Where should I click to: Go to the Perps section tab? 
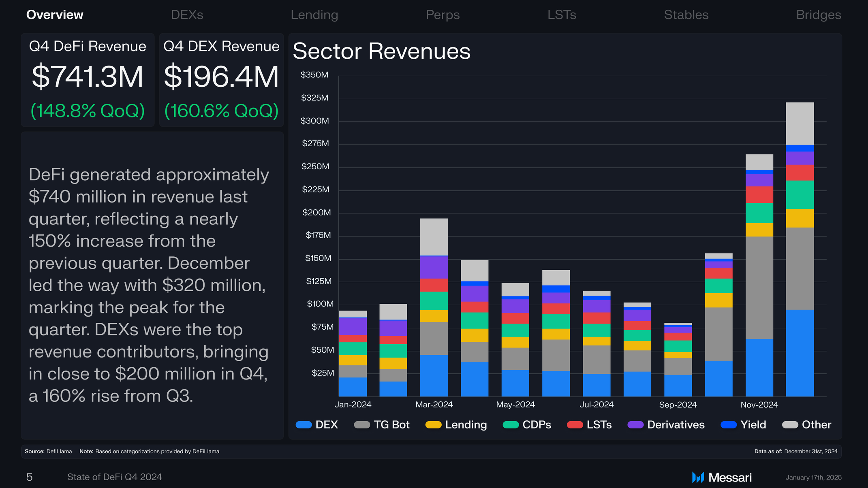point(443,15)
